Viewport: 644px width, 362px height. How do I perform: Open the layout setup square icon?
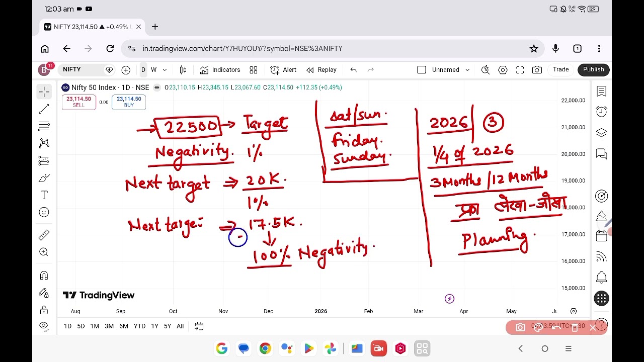coord(422,70)
